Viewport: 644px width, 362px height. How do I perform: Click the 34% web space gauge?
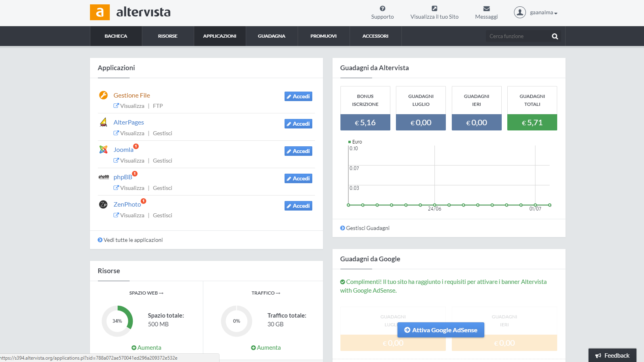pyautogui.click(x=117, y=321)
